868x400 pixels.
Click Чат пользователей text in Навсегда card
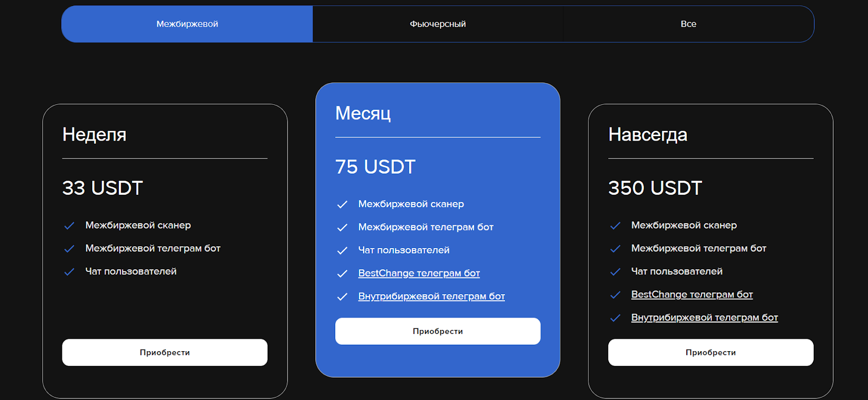click(676, 271)
